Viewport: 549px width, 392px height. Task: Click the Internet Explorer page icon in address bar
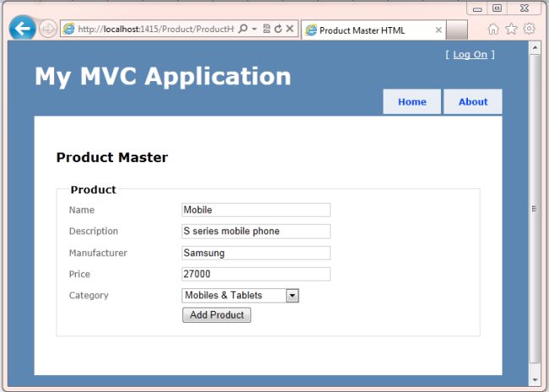69,29
